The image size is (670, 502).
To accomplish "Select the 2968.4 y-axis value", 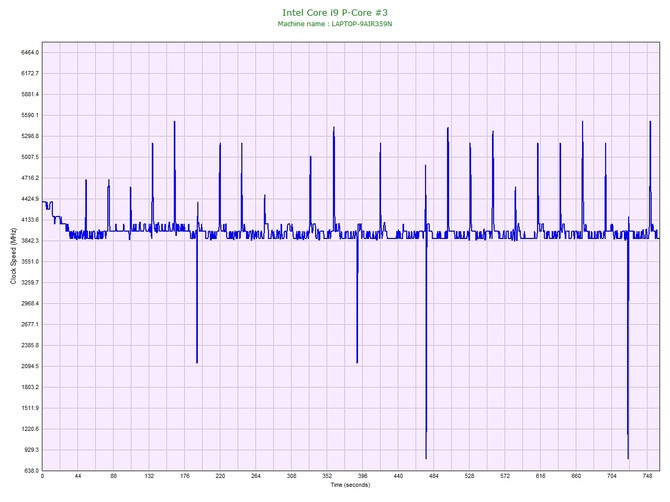I will tap(30, 303).
